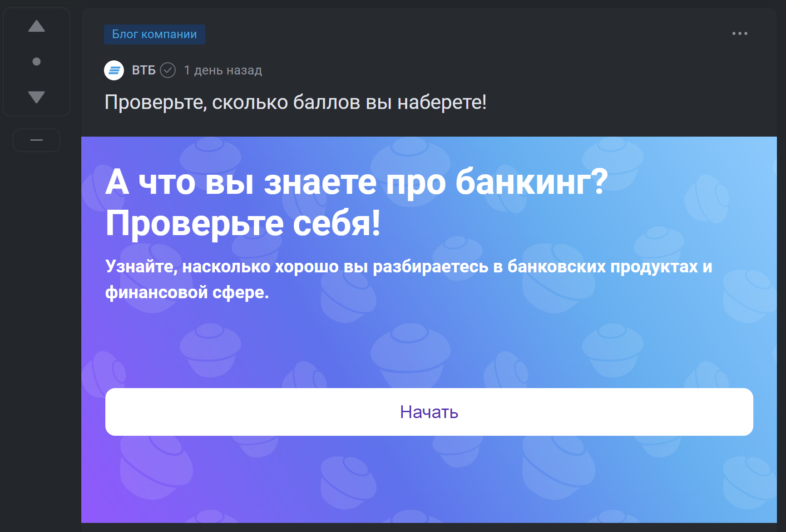The image size is (786, 532).
Task: Open the ВТБ author profile name
Action: pos(143,70)
